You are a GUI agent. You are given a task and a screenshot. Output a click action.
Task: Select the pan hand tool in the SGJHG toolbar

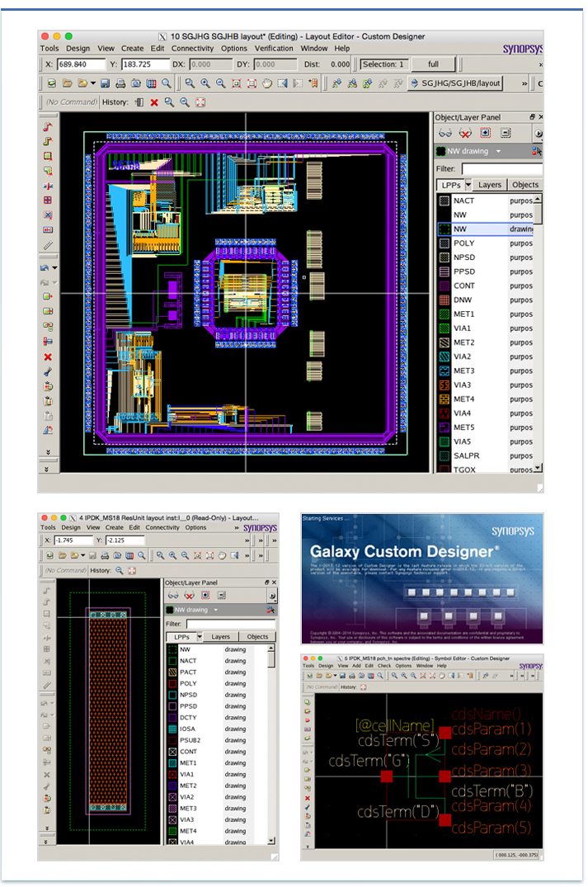point(267,83)
